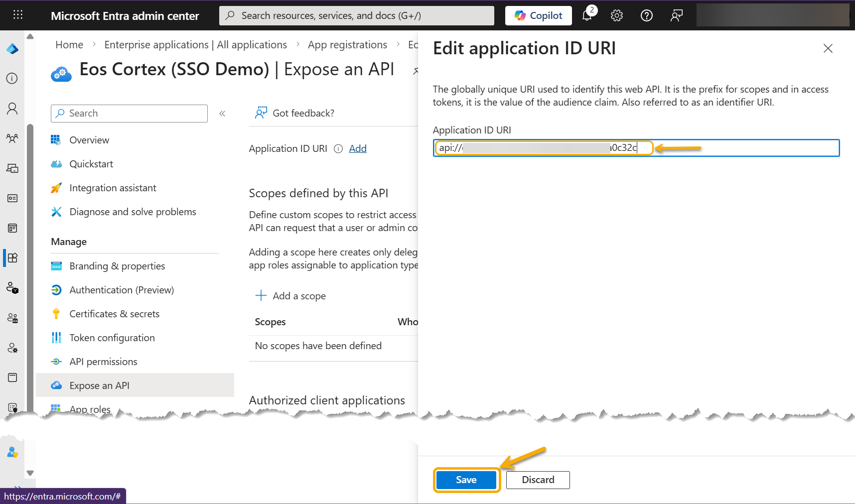Viewport: 855px width, 504px height.
Task: Close the Edit application ID URI panel
Action: (828, 48)
